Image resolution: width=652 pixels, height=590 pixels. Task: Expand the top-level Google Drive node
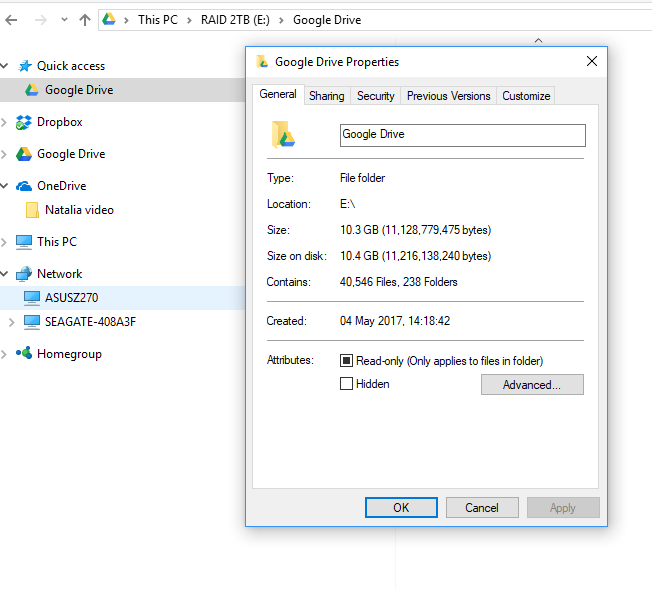[4, 154]
